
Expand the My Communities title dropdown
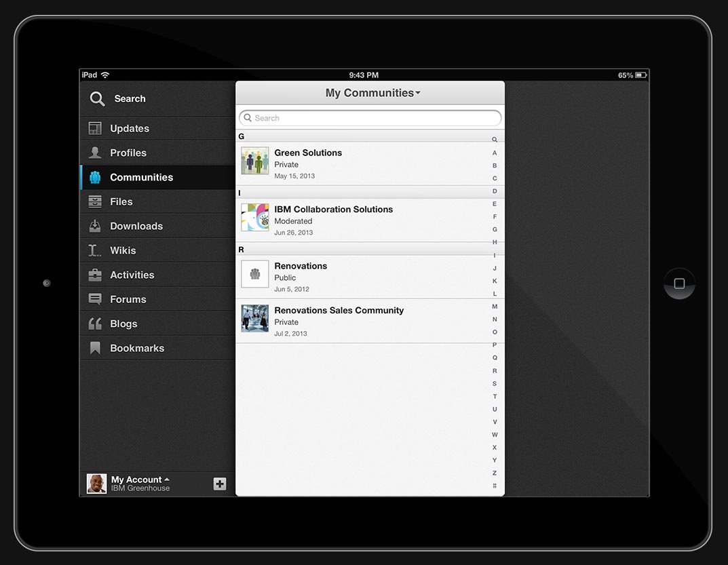pos(372,93)
